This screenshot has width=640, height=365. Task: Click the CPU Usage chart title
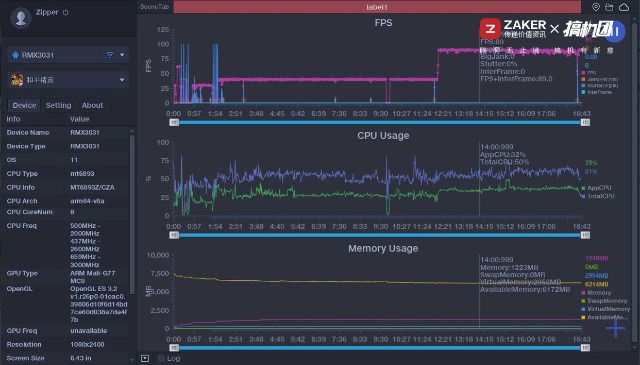pyautogui.click(x=383, y=136)
